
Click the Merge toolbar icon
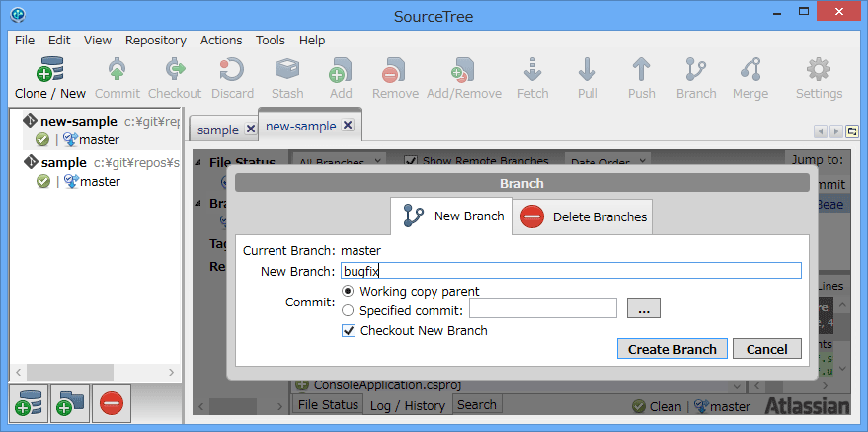[x=750, y=70]
